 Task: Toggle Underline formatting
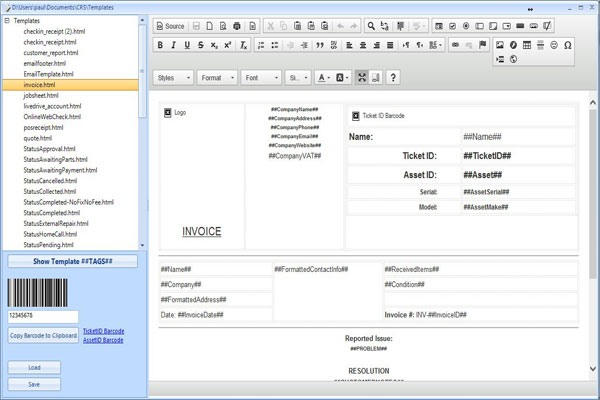click(x=187, y=45)
